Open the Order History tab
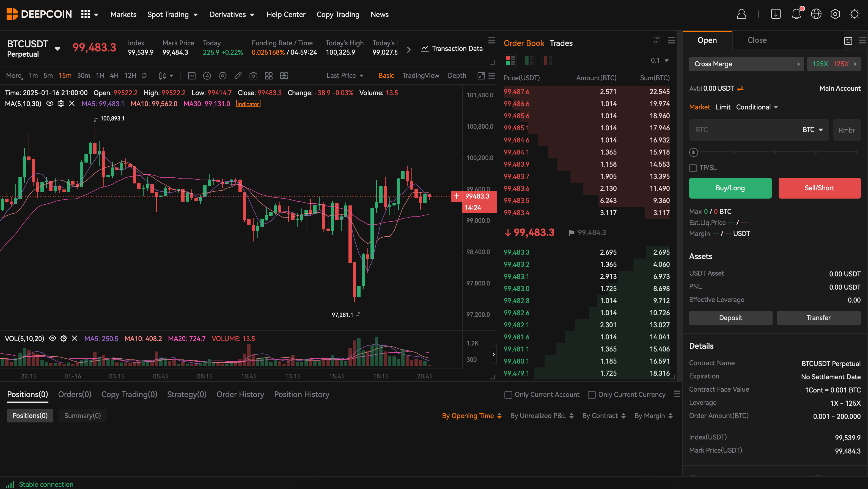 click(x=240, y=394)
